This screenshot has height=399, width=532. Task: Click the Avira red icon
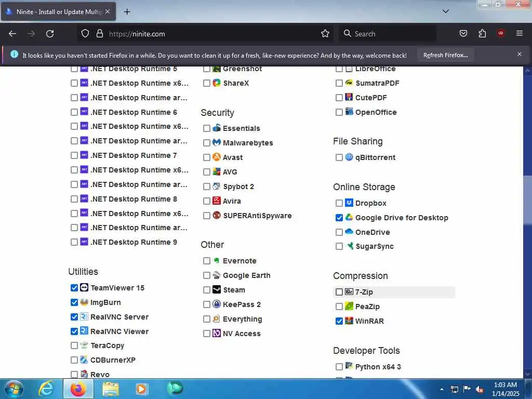[x=217, y=201]
